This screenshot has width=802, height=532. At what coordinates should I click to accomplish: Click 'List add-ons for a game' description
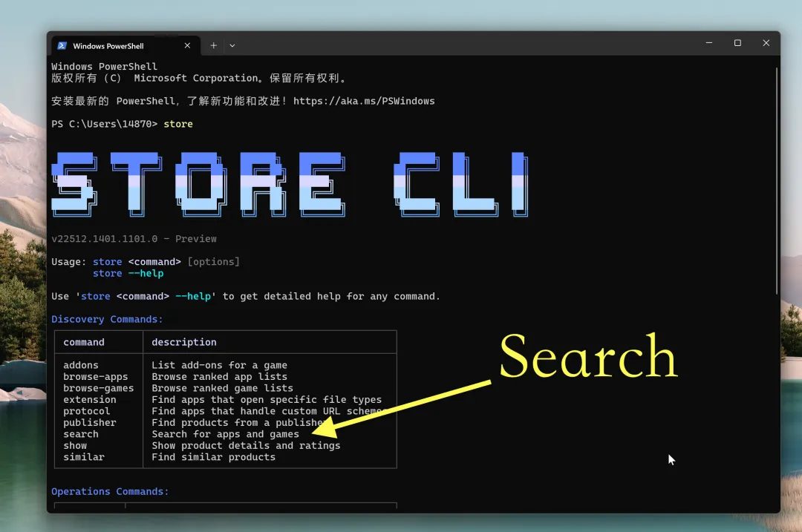point(219,365)
